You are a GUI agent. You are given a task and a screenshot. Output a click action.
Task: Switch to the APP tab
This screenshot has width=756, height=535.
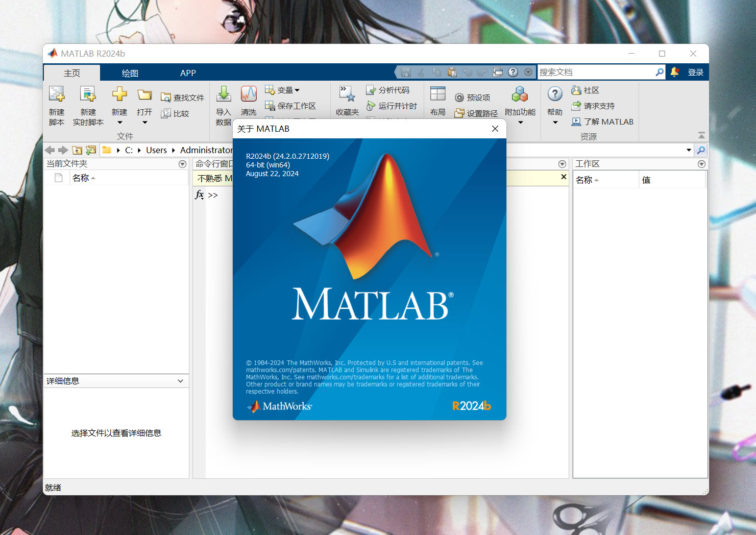coord(188,73)
